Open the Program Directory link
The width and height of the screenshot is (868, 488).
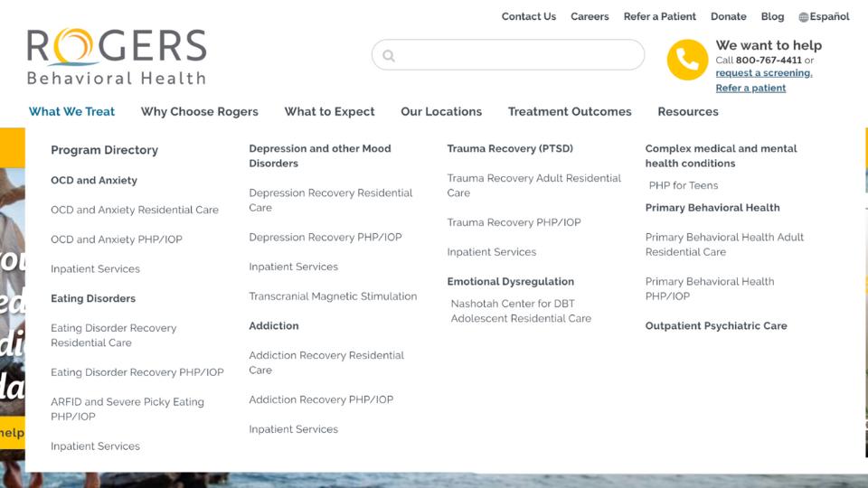(104, 150)
